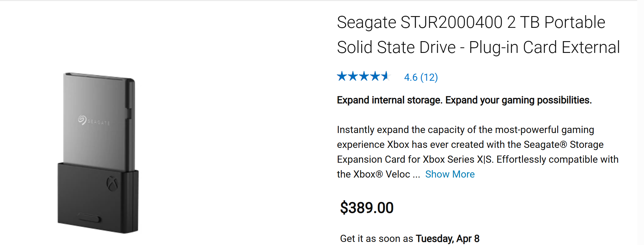
Task: Click the partially filled fifth rating star
Action: coord(386,76)
